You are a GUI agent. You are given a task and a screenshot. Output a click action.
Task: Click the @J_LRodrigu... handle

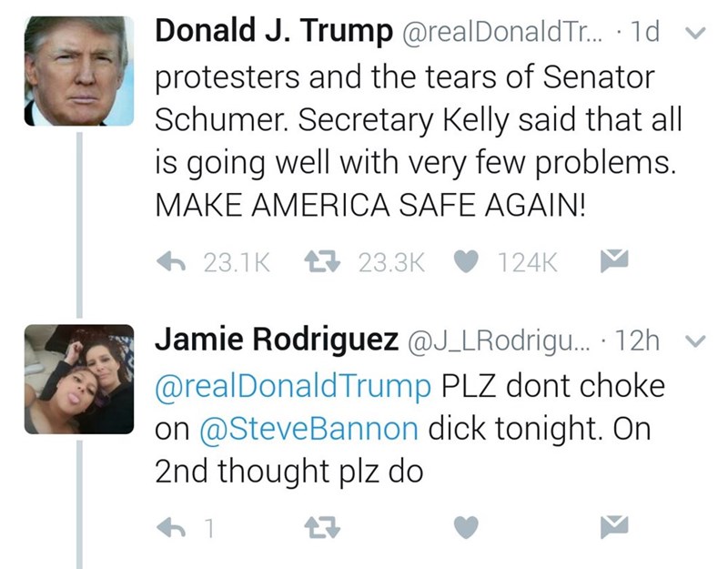click(496, 342)
